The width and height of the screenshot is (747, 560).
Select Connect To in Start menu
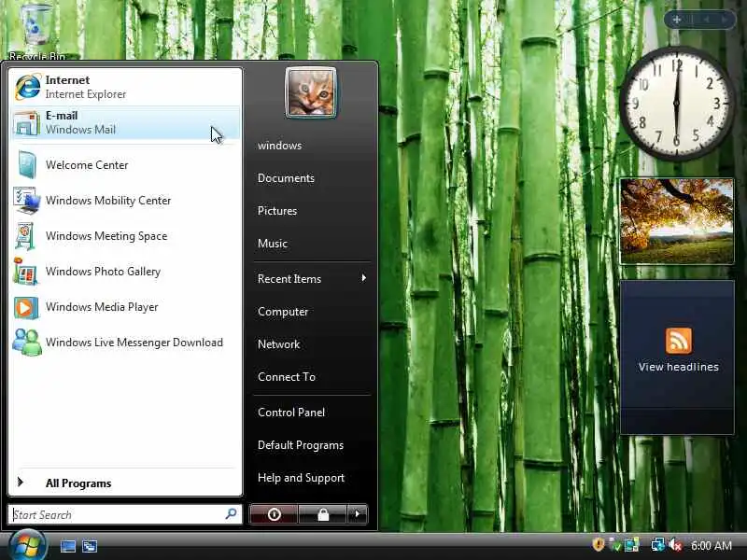click(287, 377)
